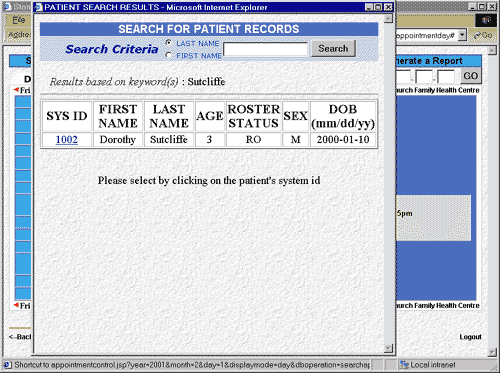Click the GO button in background report panel
This screenshot has width=500, height=373.
(470, 76)
